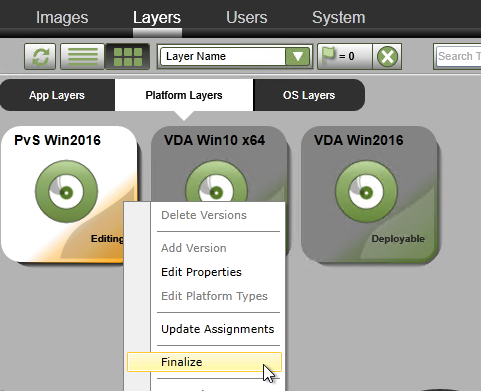Select the PvS Win2016 layer card
This screenshot has width=481, height=391.
69,194
